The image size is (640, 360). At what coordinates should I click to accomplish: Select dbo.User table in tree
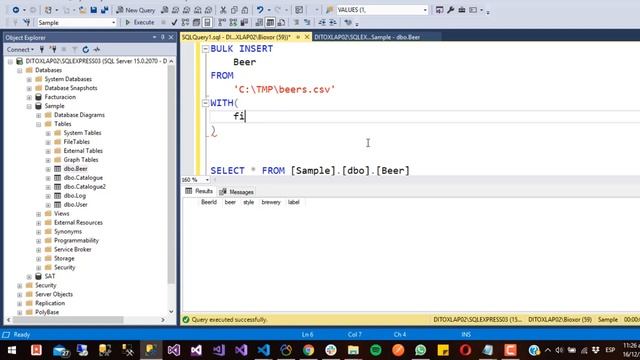coord(76,204)
